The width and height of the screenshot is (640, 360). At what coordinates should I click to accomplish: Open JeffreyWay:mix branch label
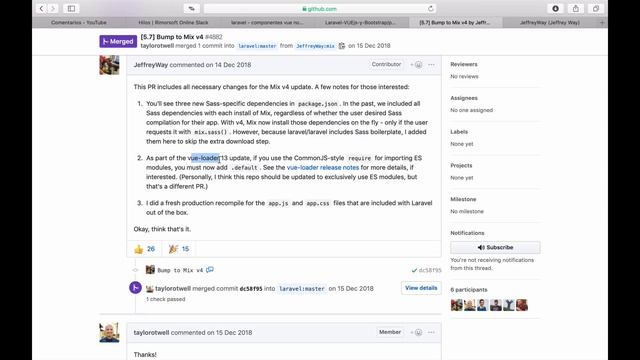pyautogui.click(x=316, y=46)
